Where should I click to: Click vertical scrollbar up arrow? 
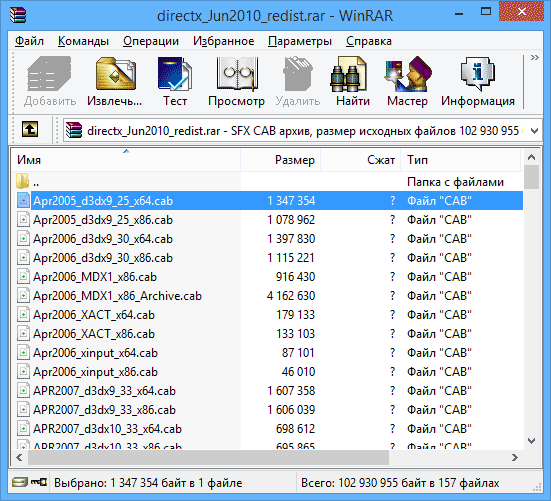coord(531,157)
